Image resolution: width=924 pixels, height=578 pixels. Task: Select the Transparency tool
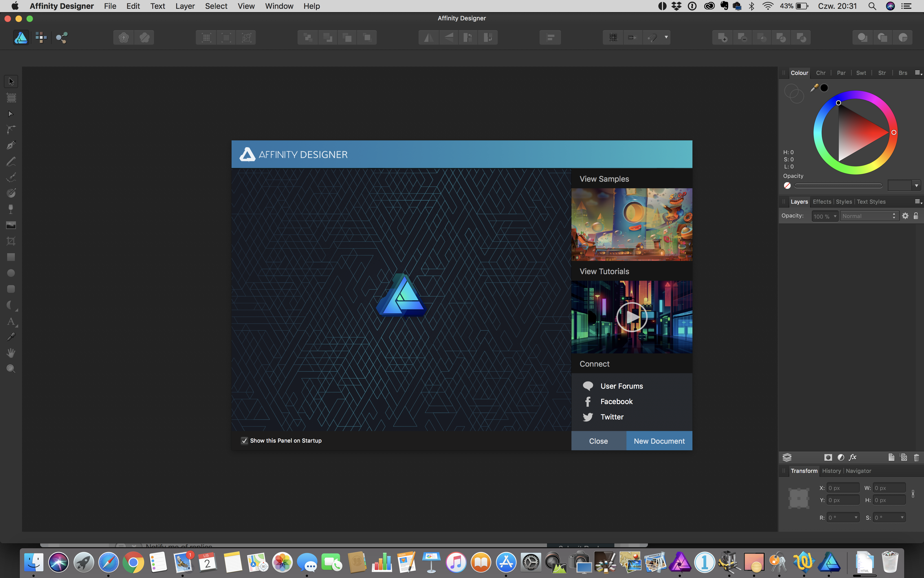click(x=11, y=209)
